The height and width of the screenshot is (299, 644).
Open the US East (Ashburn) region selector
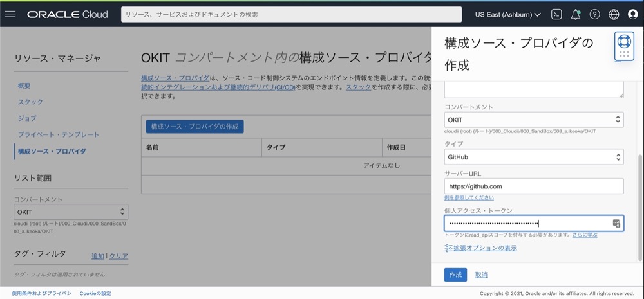click(x=507, y=14)
